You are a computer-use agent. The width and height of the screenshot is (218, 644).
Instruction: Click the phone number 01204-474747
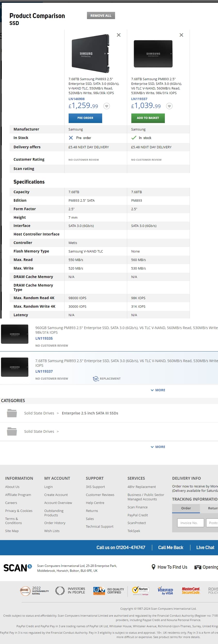[x=131, y=548]
